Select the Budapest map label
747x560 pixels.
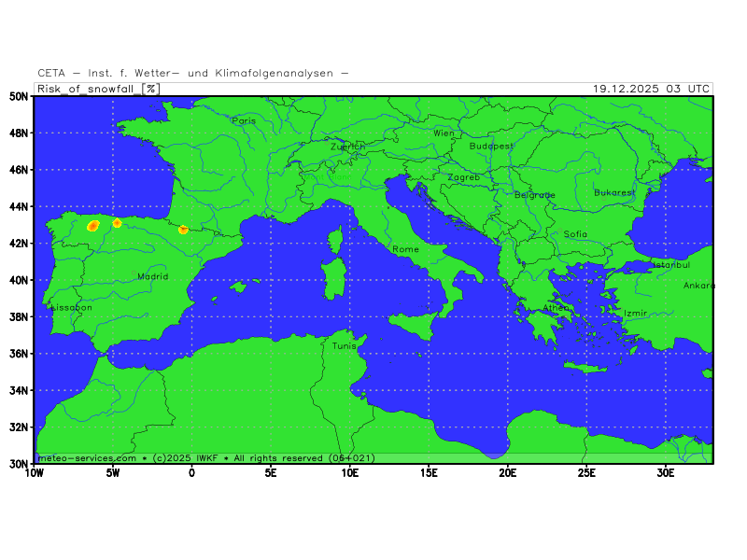coord(491,147)
